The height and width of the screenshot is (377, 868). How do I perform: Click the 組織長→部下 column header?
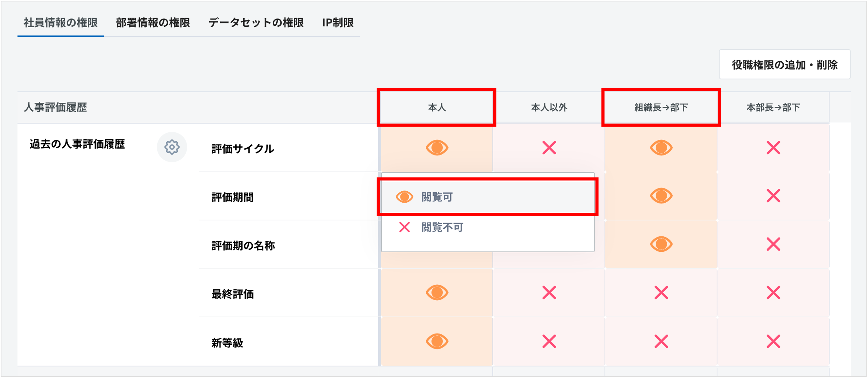click(x=661, y=107)
